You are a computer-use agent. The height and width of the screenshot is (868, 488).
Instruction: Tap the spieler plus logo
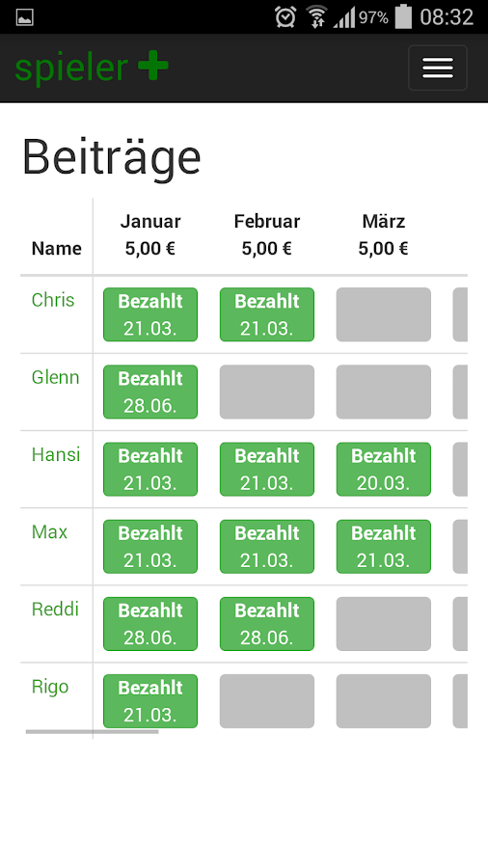(92, 68)
